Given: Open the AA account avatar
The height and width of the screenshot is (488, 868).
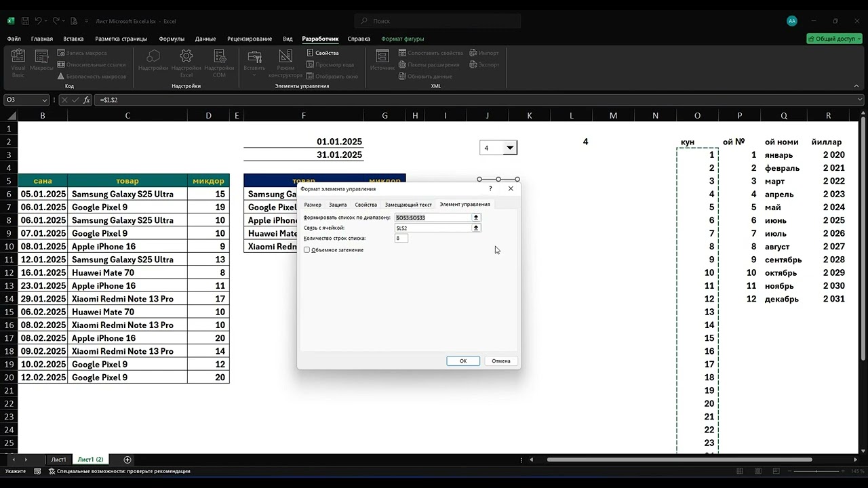Looking at the screenshot, I should (x=791, y=21).
